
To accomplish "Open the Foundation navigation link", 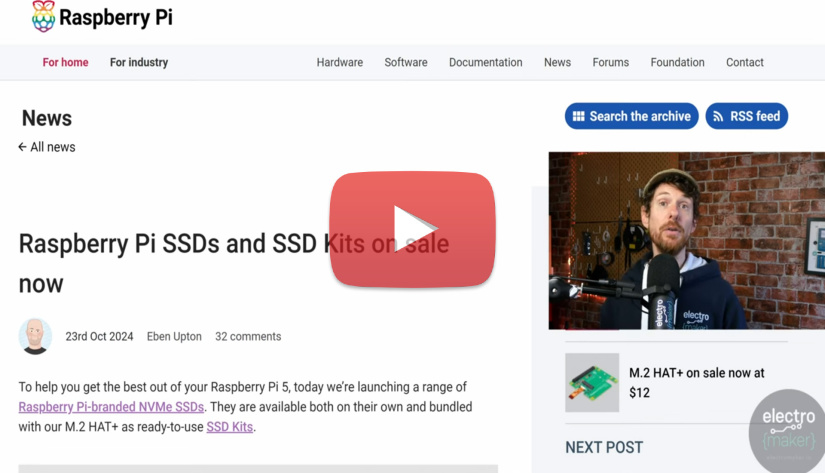I will (x=677, y=62).
